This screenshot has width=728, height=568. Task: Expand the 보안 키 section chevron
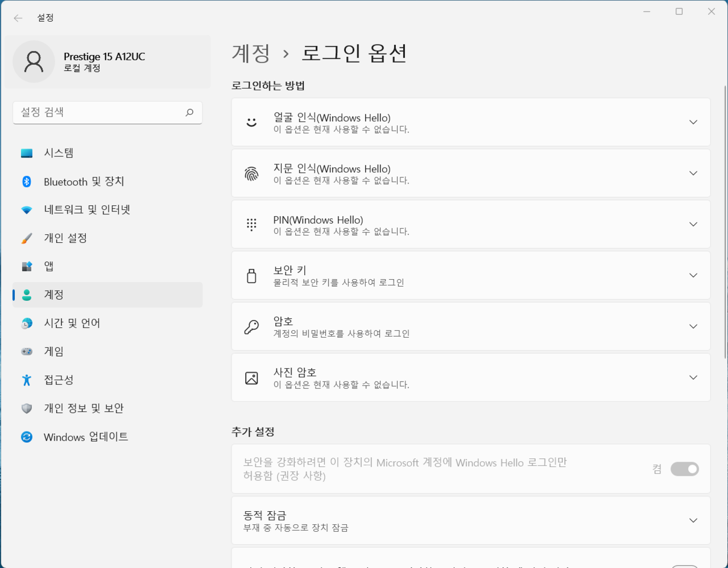point(693,275)
